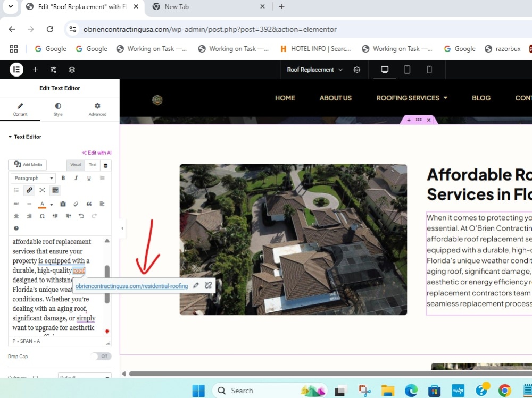Toggle bold formatting

pyautogui.click(x=63, y=178)
